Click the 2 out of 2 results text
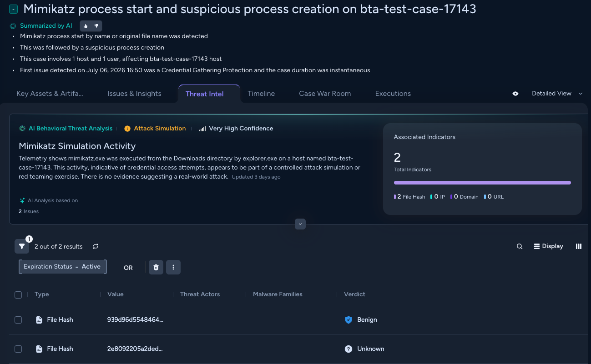Image resolution: width=591 pixels, height=364 pixels. (x=59, y=246)
